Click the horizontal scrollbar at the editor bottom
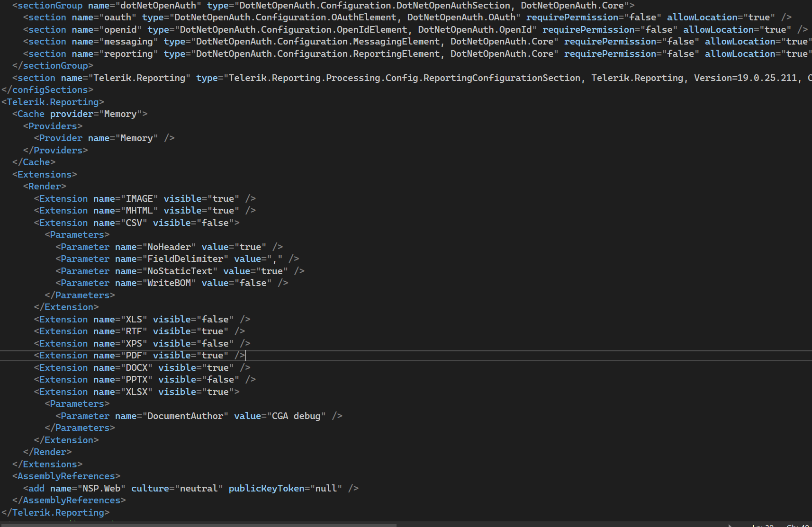The width and height of the screenshot is (812, 527). click(x=199, y=525)
